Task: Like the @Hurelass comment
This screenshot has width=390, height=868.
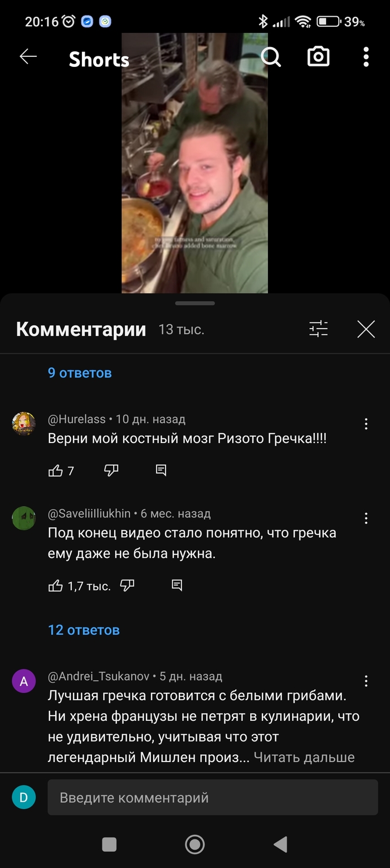Action: [56, 471]
